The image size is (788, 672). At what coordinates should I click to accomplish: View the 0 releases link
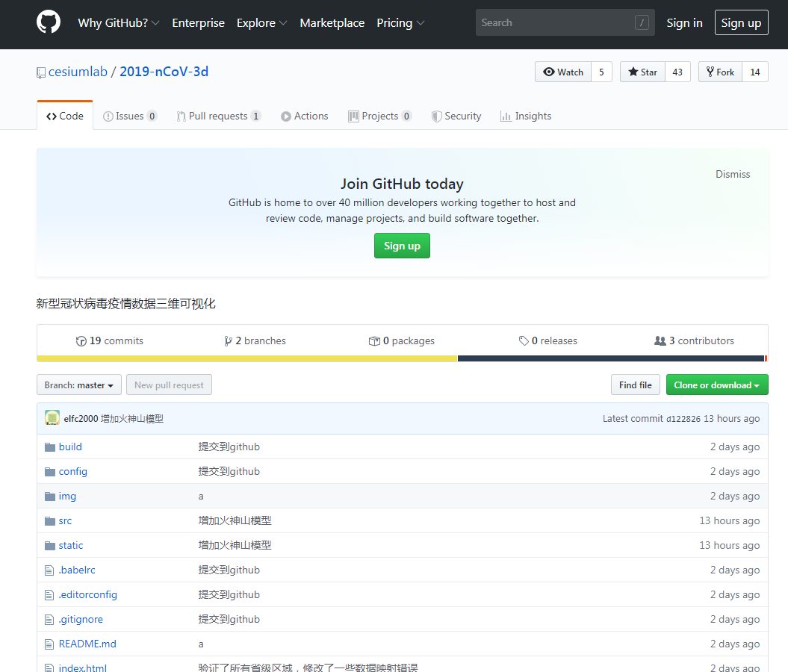click(x=547, y=341)
